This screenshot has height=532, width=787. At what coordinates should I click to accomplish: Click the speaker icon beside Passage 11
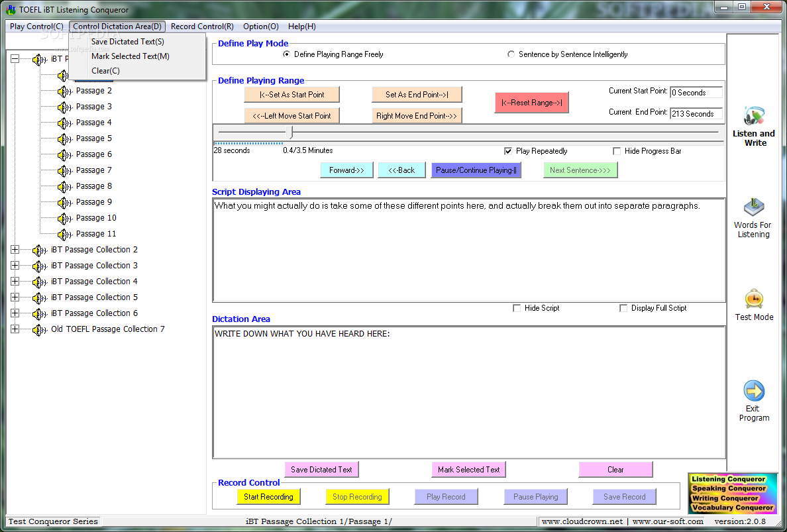click(65, 234)
